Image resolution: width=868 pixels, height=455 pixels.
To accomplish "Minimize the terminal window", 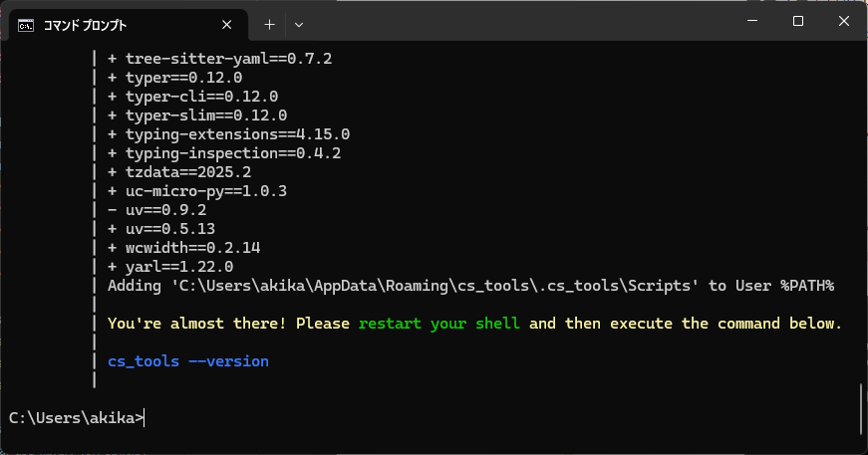I will pyautogui.click(x=753, y=22).
